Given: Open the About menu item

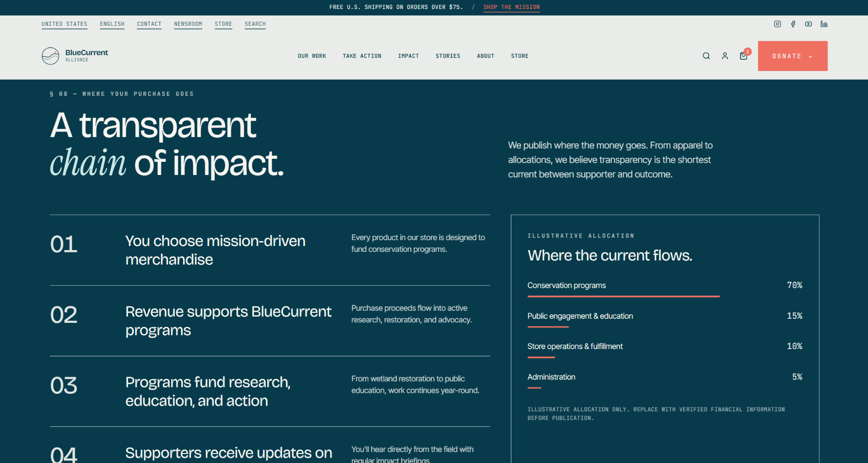Looking at the screenshot, I should click(x=486, y=56).
